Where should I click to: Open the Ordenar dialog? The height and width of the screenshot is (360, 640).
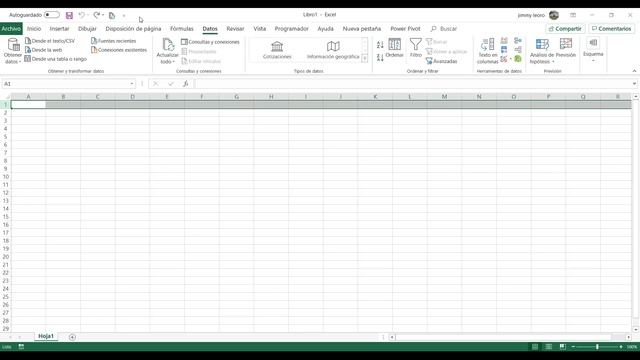point(394,48)
